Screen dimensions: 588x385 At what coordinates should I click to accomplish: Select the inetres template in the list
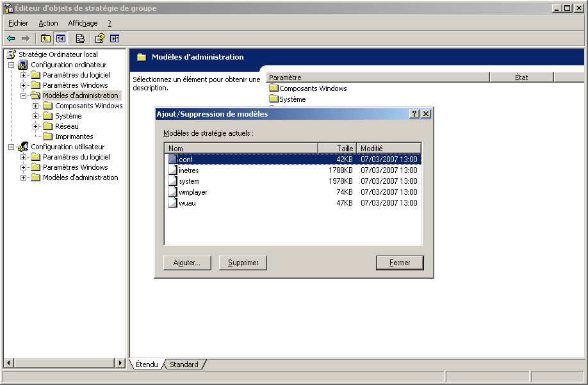tap(188, 171)
